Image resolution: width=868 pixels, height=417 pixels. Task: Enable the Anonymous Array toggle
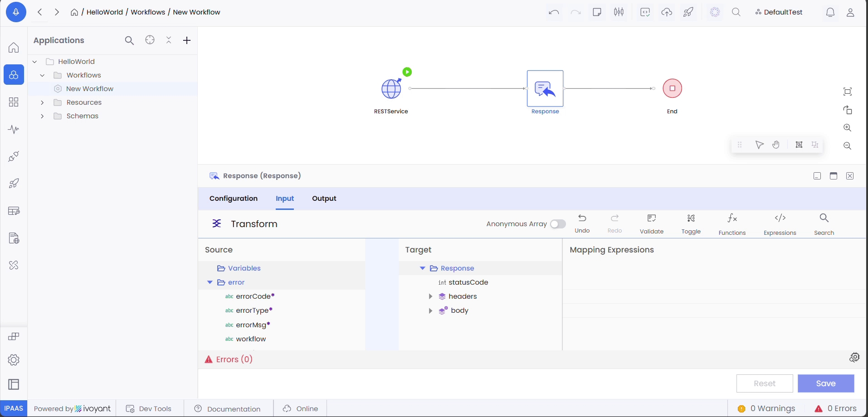(558, 224)
